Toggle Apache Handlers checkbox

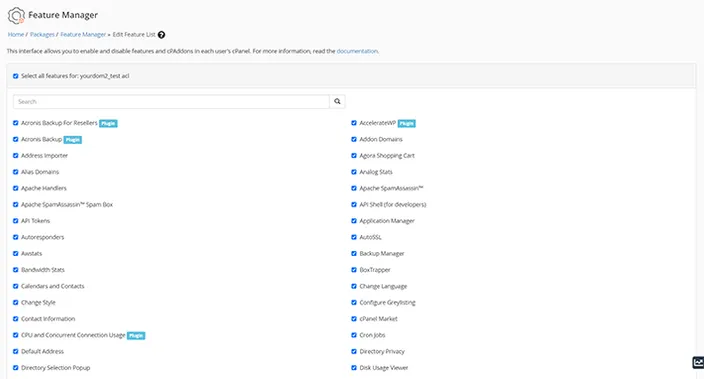[16, 188]
